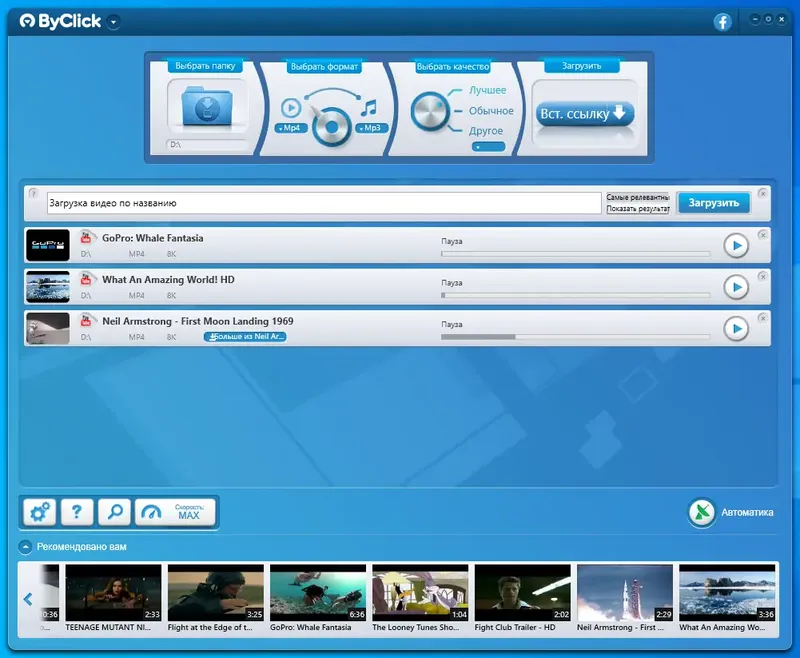Focus the video name search field

(324, 203)
